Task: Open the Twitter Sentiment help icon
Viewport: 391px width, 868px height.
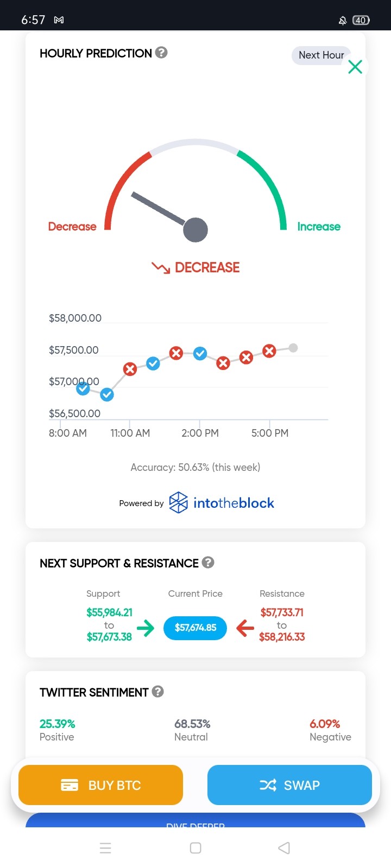Action: coord(158,692)
